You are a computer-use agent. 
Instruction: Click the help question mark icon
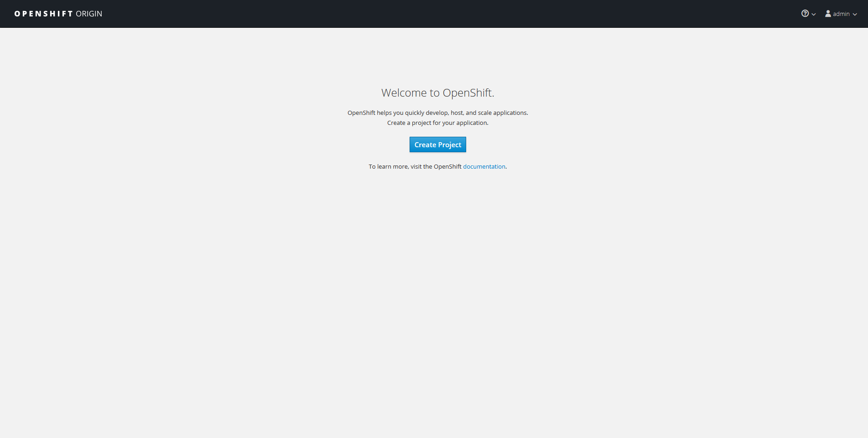pos(805,14)
